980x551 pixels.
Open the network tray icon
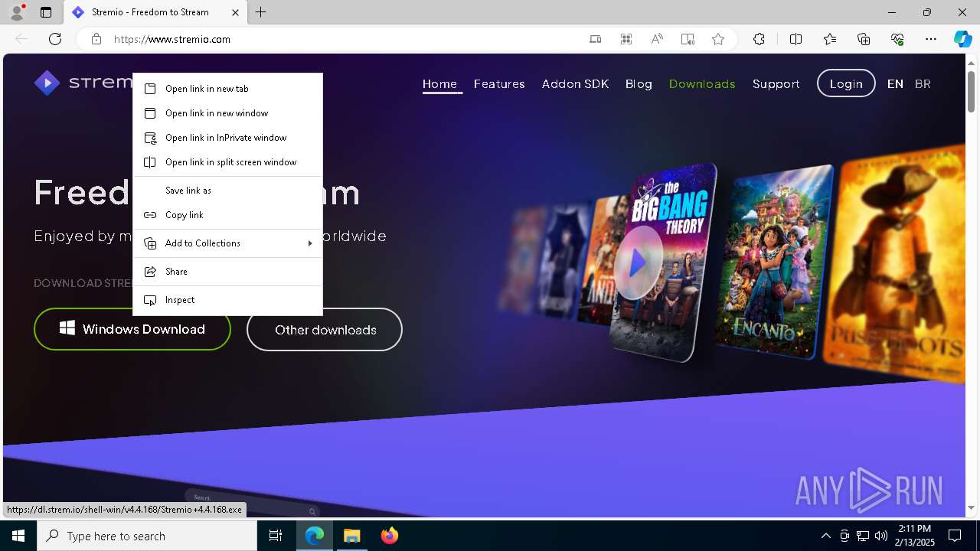[863, 536]
